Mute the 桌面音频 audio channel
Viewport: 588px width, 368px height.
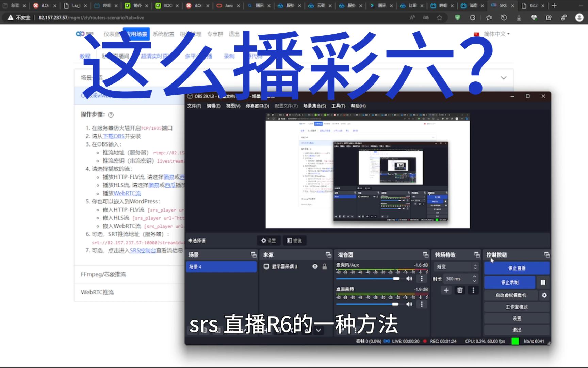click(x=409, y=304)
